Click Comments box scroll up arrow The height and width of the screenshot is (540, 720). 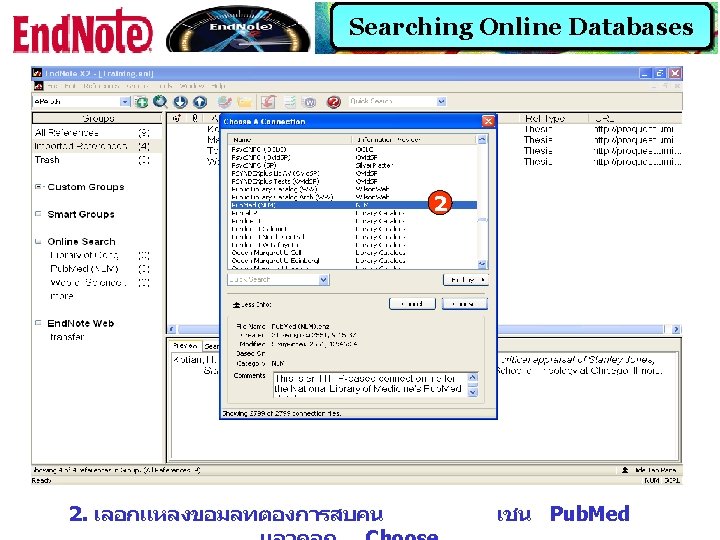(x=472, y=377)
